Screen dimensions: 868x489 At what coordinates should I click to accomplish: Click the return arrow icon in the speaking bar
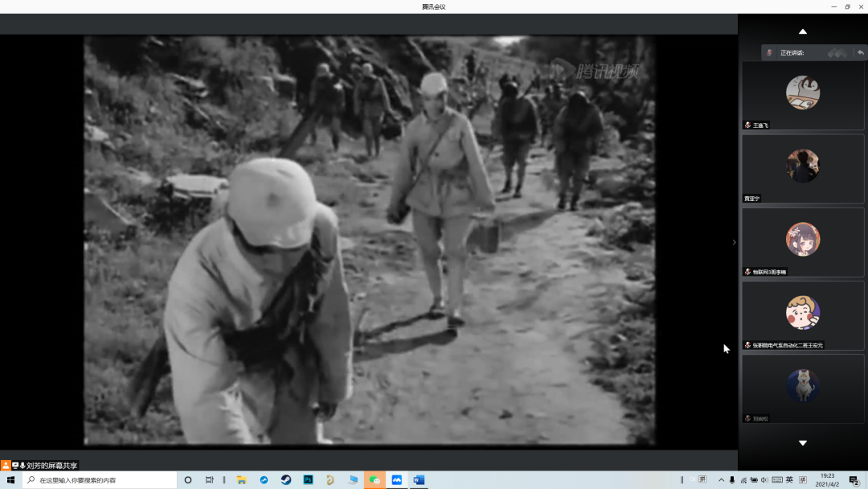tap(860, 52)
